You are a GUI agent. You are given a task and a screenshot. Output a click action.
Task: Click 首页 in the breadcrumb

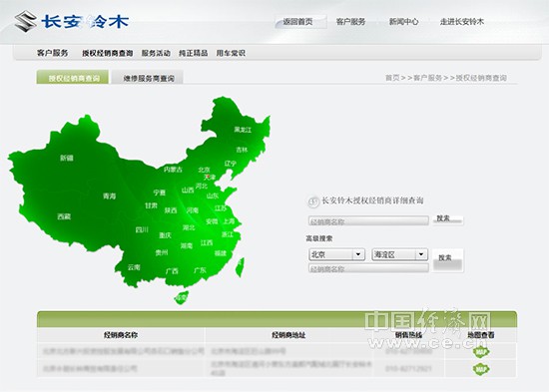[x=392, y=78]
